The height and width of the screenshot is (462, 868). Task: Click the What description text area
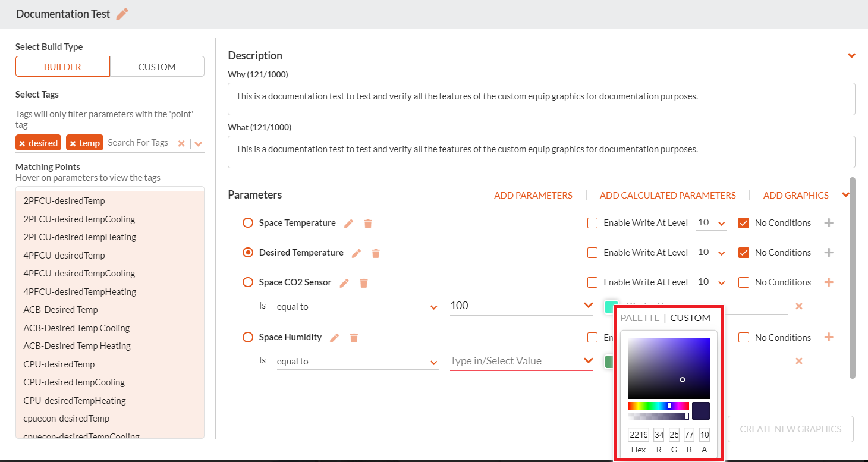[x=542, y=152]
